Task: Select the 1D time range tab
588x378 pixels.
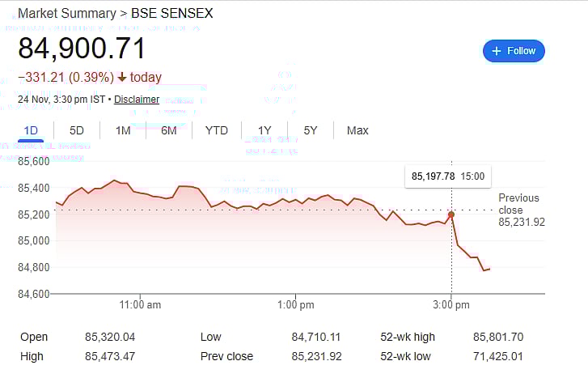Action: tap(31, 130)
